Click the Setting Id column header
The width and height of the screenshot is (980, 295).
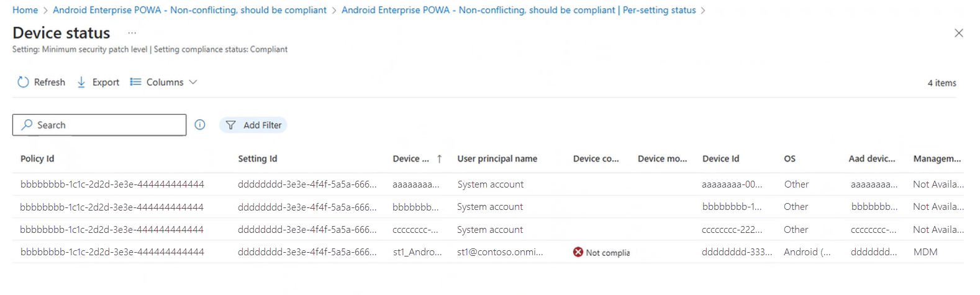[257, 159]
